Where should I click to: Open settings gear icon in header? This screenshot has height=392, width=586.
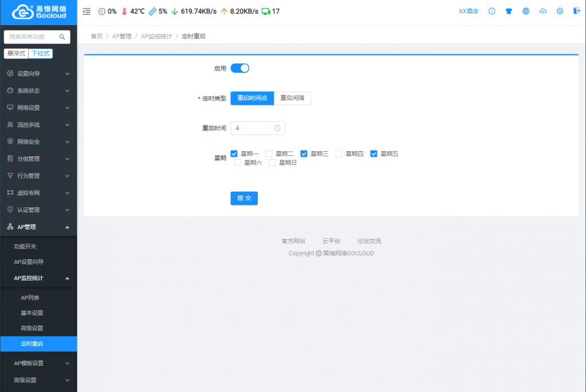click(560, 11)
